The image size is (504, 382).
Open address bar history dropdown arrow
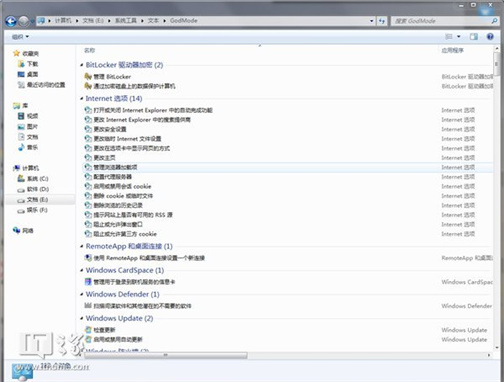point(372,21)
